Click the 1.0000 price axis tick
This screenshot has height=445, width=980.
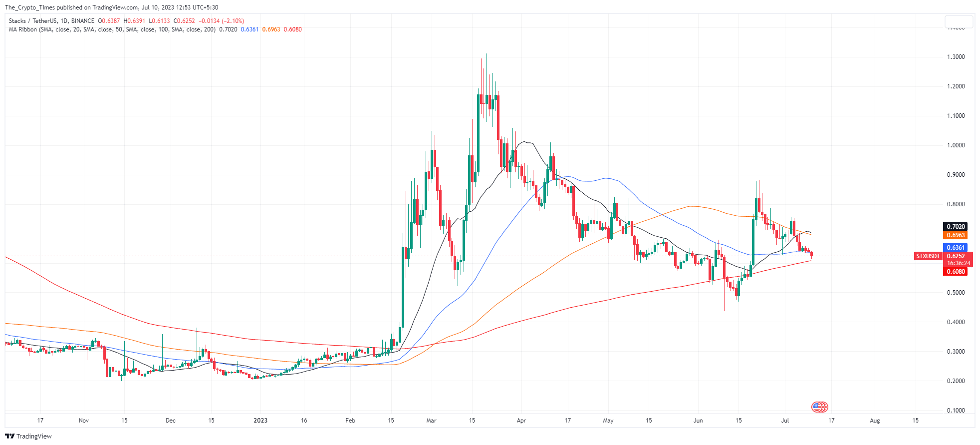[x=956, y=145]
